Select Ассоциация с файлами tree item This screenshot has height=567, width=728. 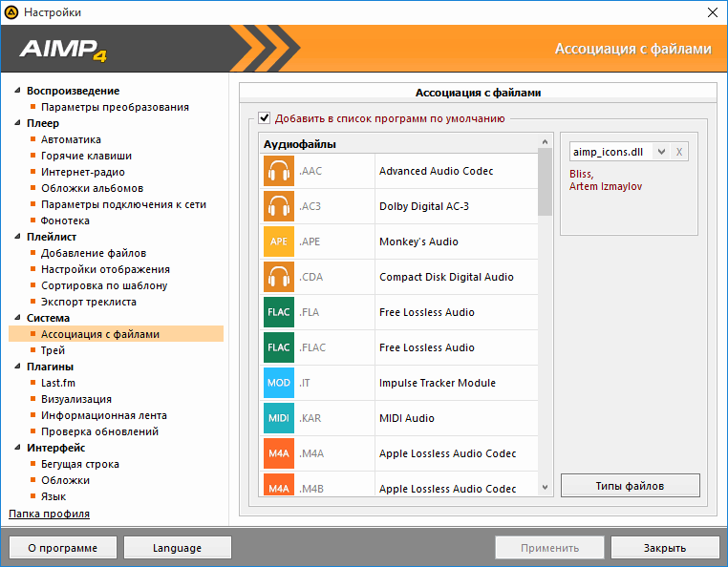pos(116,334)
